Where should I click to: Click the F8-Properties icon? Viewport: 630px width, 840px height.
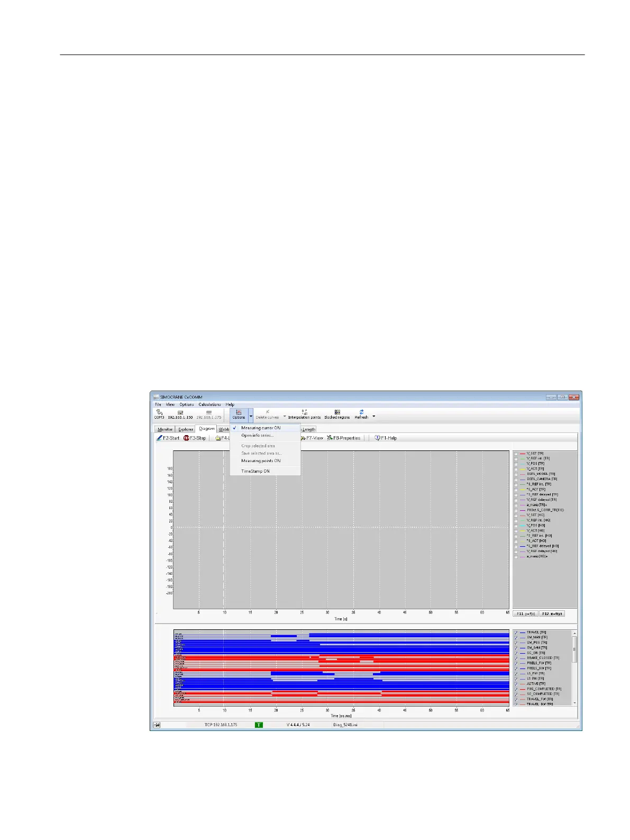pos(330,438)
